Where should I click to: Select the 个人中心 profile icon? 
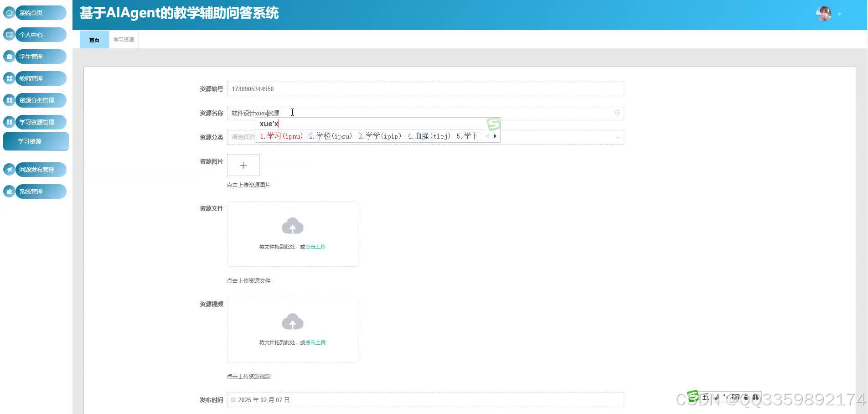(9, 35)
